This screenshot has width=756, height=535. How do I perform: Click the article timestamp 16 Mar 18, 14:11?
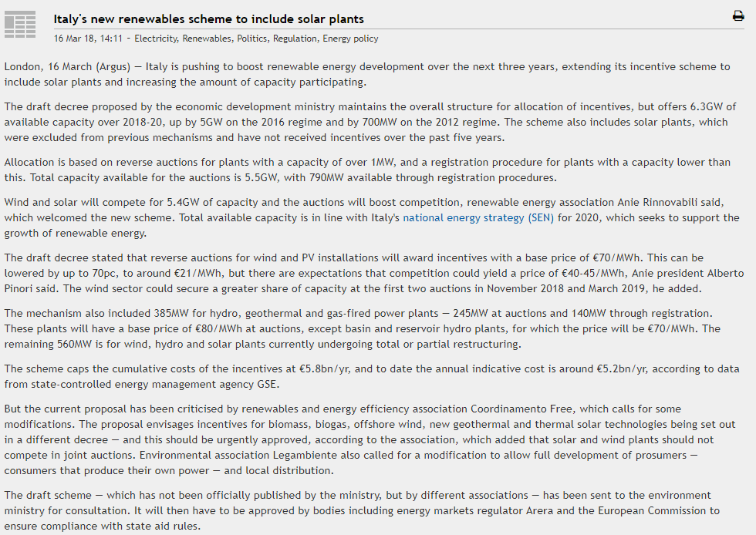point(89,39)
